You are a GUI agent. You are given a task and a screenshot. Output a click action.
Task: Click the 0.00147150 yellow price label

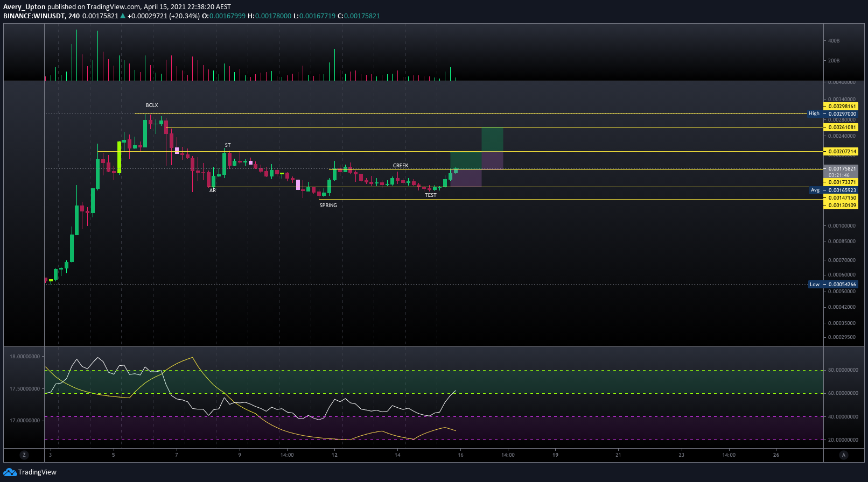pos(841,198)
